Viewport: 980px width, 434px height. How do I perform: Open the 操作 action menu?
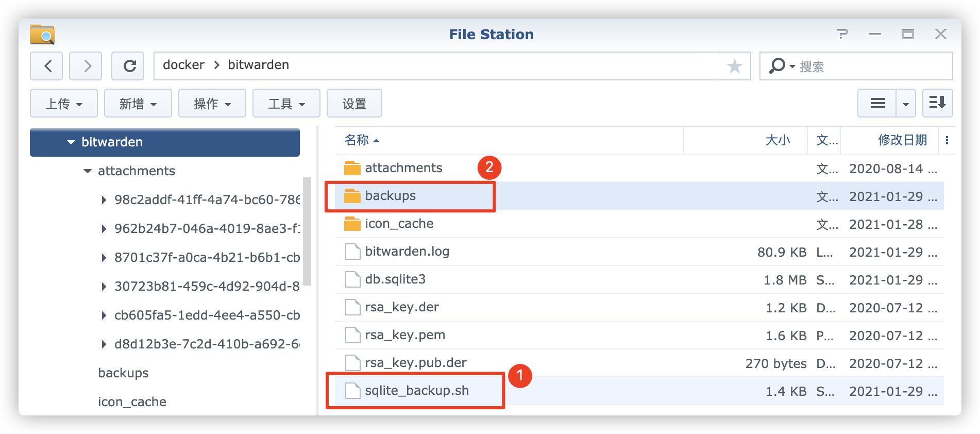212,103
